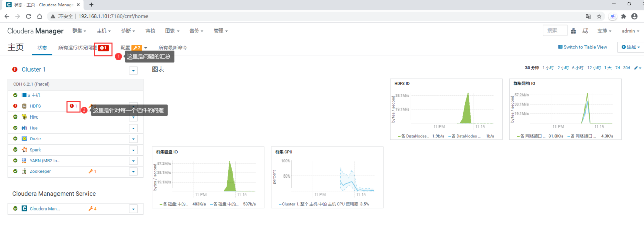The image size is (644, 236).
Task: Open the 3 主机 hosts link
Action: [x=31, y=95]
